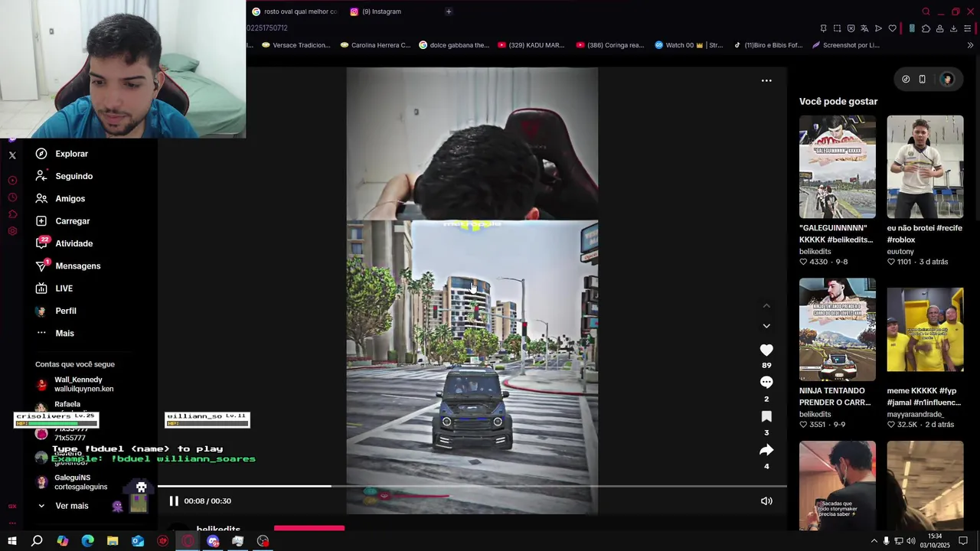Image resolution: width=980 pixels, height=551 pixels.
Task: Open the three-dot video options menu
Action: tap(766, 80)
